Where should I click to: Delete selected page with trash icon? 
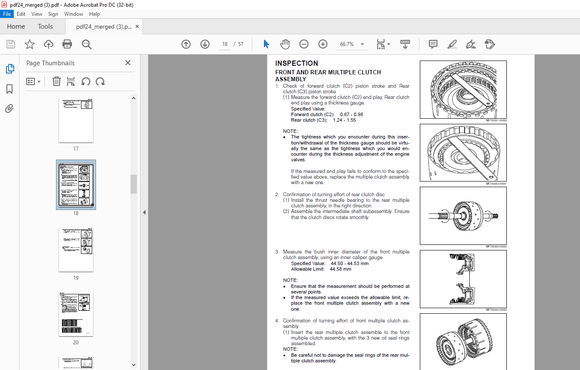56,81
